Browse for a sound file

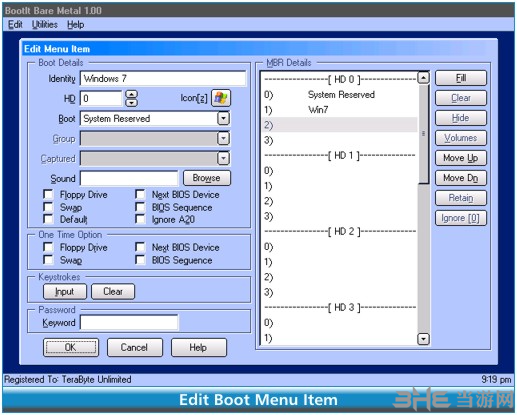[x=207, y=178]
